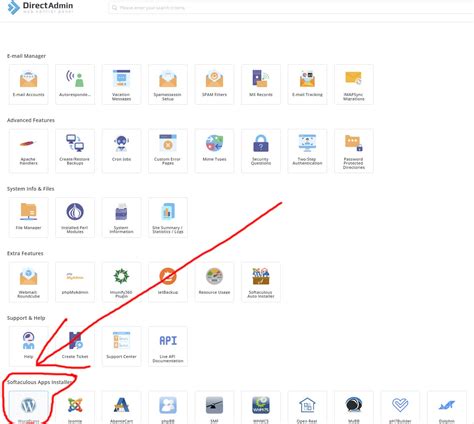Open Two-Step Authentication
Image resolution: width=474 pixels, height=424 pixels.
tap(307, 151)
